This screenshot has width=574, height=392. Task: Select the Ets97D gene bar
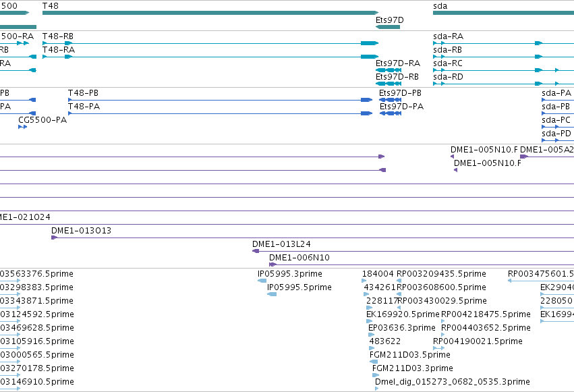[388, 27]
